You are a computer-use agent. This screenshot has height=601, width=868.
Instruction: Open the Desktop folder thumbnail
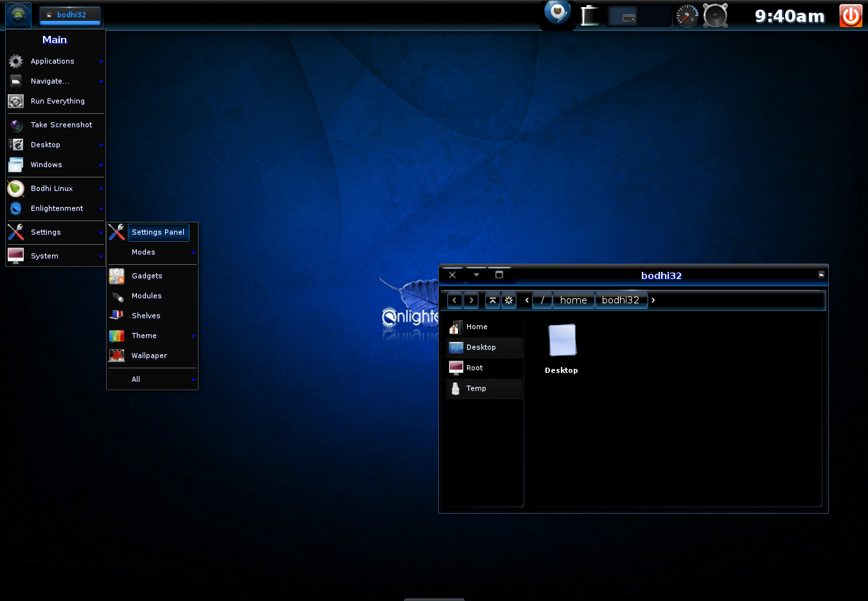coord(562,341)
